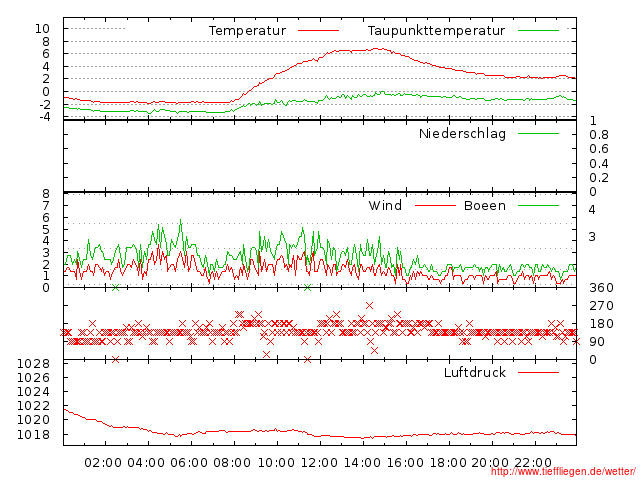Click the 1024 pressure axis value
This screenshot has width=640, height=480.
(x=33, y=392)
